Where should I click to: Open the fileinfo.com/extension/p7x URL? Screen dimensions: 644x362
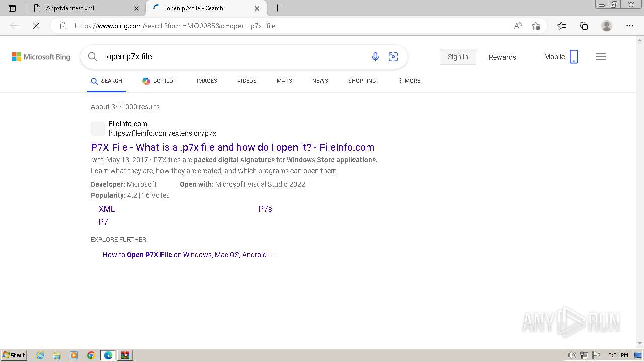163,133
